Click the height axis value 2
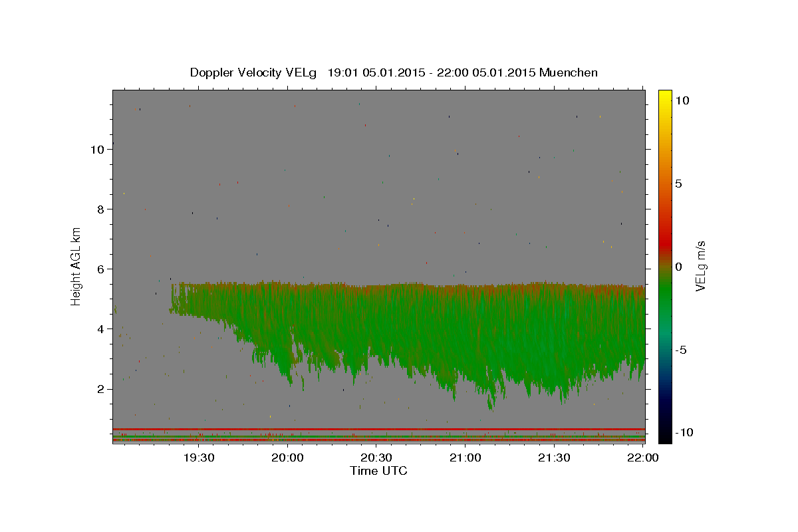 [x=101, y=389]
